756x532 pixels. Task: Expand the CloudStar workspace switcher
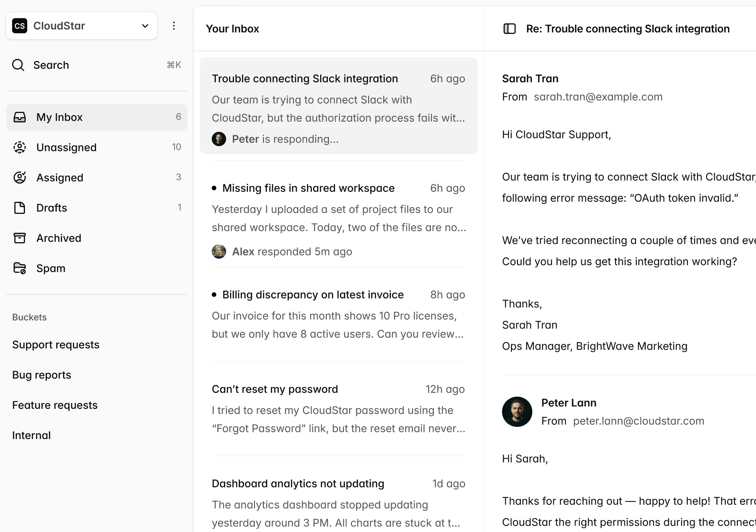145,26
